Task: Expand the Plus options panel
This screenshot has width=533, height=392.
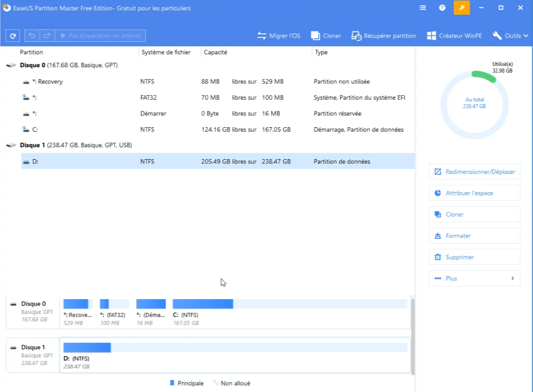Action: coord(474,278)
